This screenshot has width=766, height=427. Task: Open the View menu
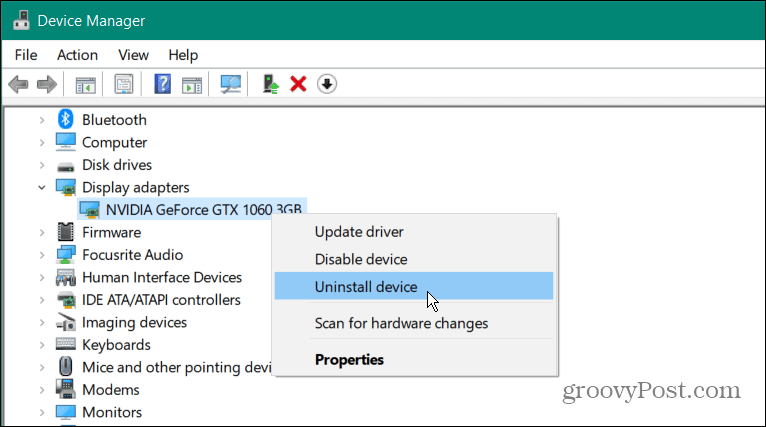click(133, 54)
